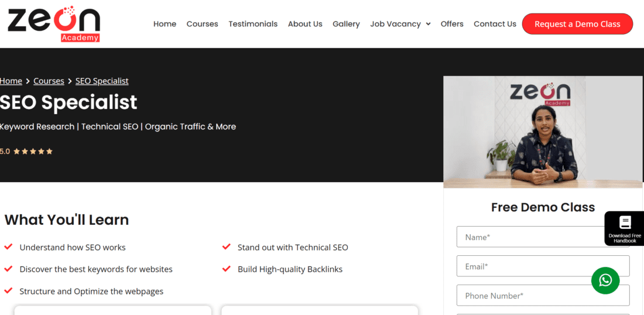Click the Zeon Academy logo
The height and width of the screenshot is (315, 644).
pyautogui.click(x=54, y=23)
